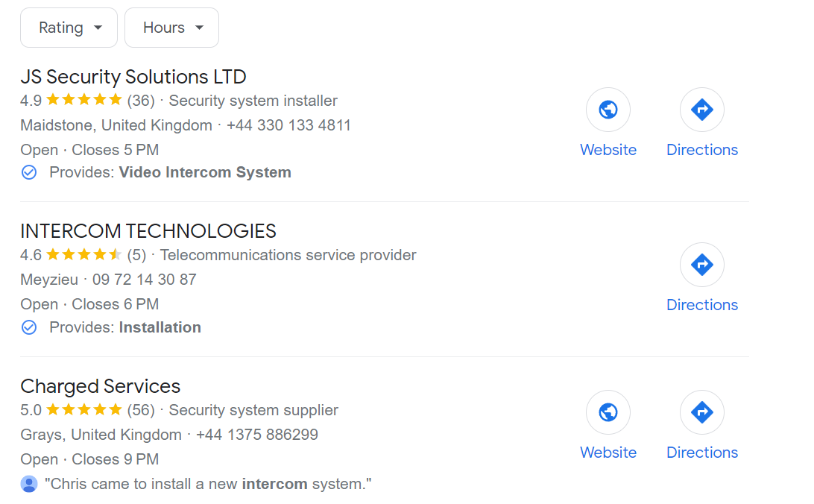View the INTERCOM TECHNOLOGIES listing
The width and height of the screenshot is (814, 504).
tap(148, 231)
